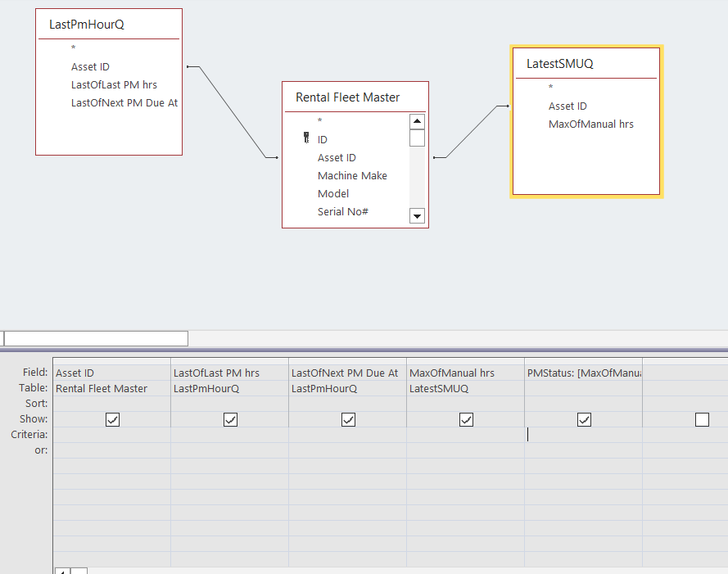Click LastPmHourQ table title bar
The width and height of the screenshot is (728, 574).
pyautogui.click(x=109, y=24)
